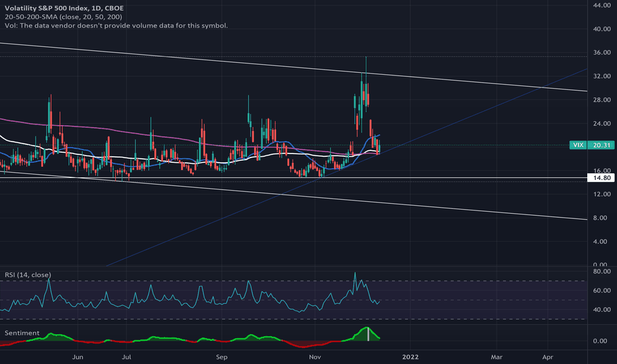Image resolution: width=617 pixels, height=364 pixels.
Task: Click the 44.00 price axis label
Action: pyautogui.click(x=602, y=5)
